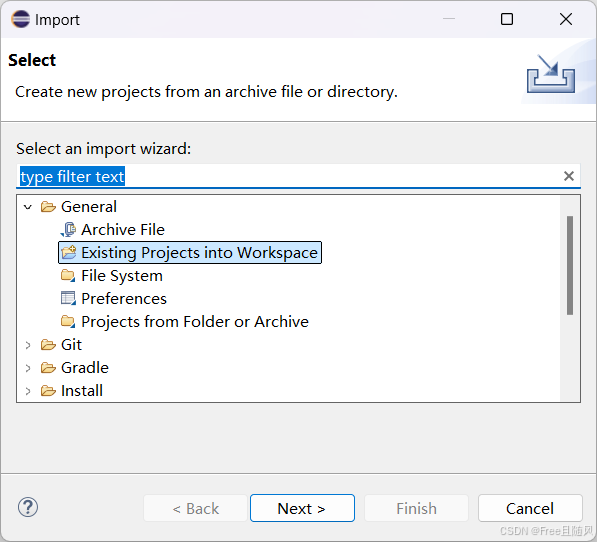
Task: Click the Gradle folder icon
Action: coord(48,368)
